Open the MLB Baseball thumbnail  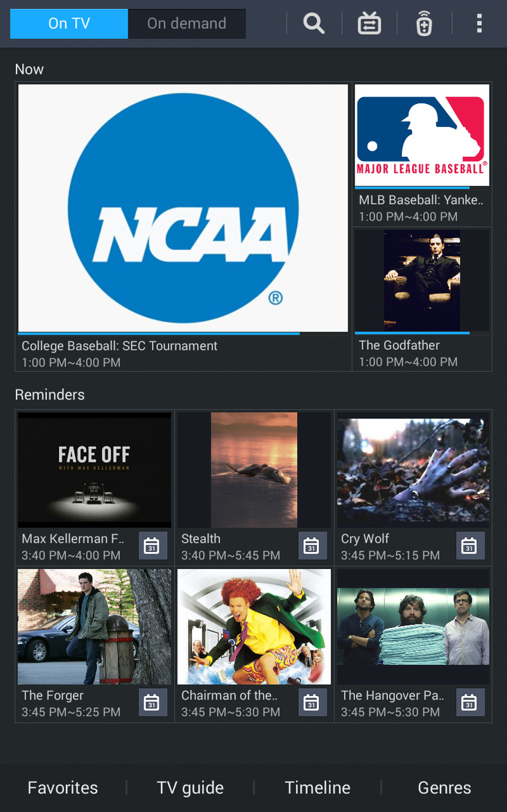coord(422,135)
